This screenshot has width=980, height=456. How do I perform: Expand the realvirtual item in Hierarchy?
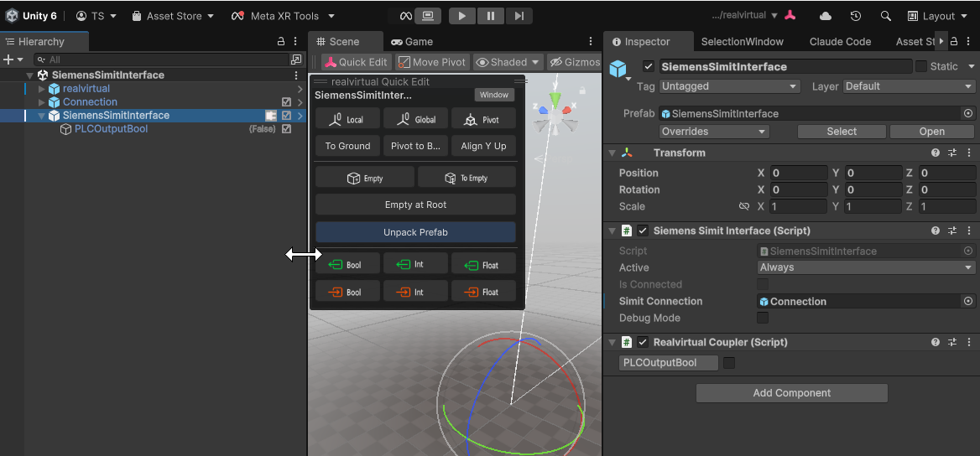(x=42, y=89)
